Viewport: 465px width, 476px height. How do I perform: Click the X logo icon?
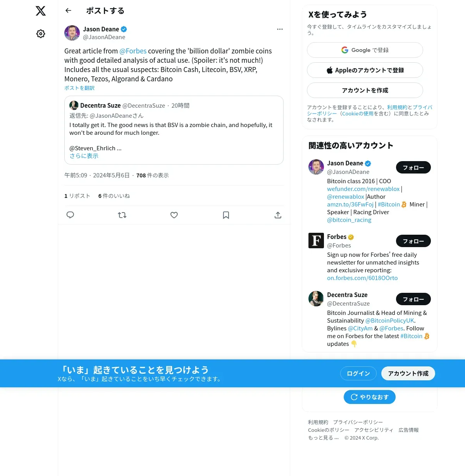point(41,11)
